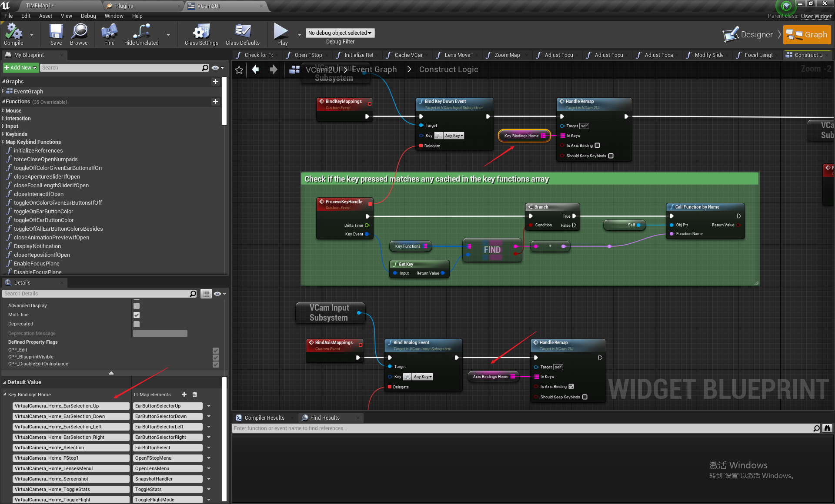Open Class Settings
This screenshot has height=504, width=835.
(x=201, y=34)
